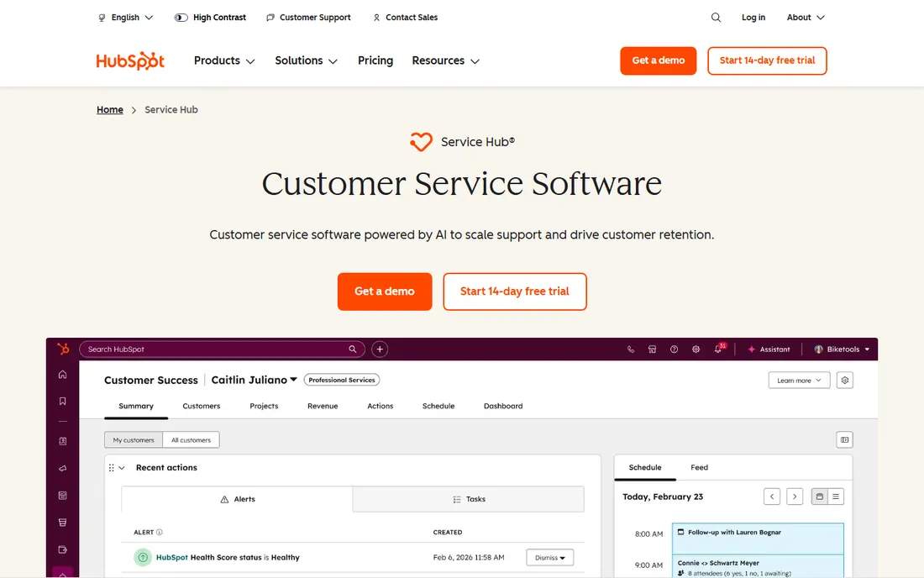Click the Search HubSpot input field

click(x=222, y=349)
